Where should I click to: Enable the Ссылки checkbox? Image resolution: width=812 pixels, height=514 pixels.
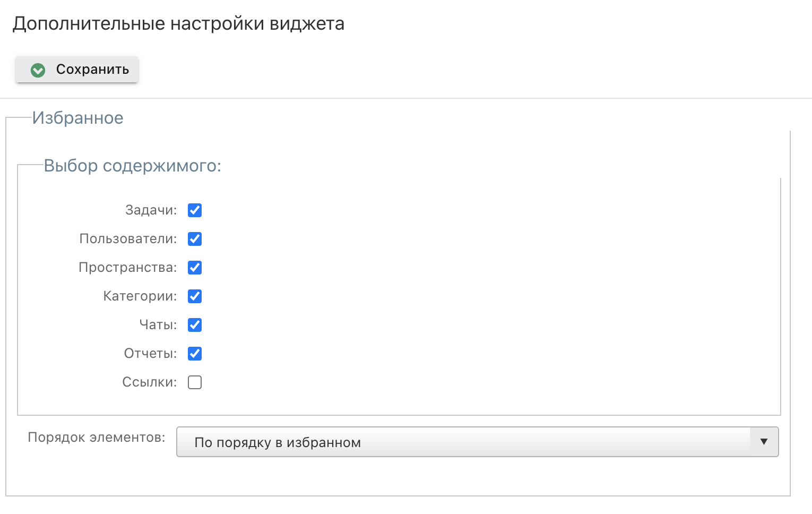pos(195,382)
